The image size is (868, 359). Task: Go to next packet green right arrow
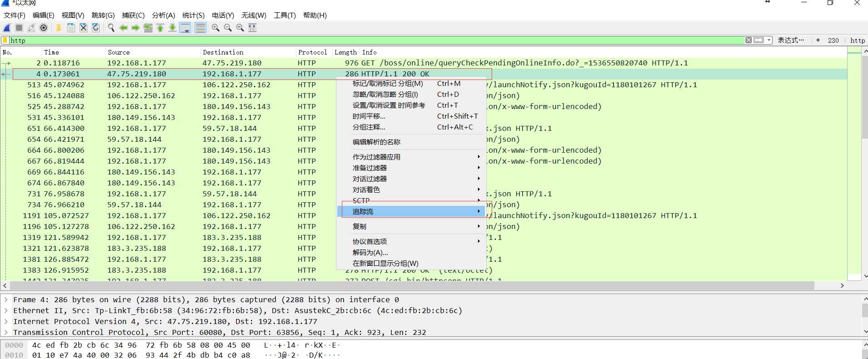pos(135,28)
